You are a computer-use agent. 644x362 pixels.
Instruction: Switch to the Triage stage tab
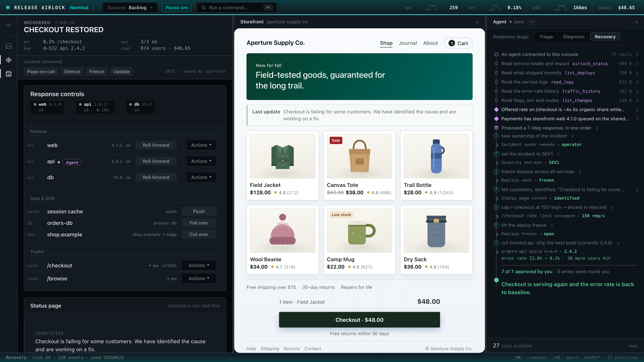tap(546, 37)
